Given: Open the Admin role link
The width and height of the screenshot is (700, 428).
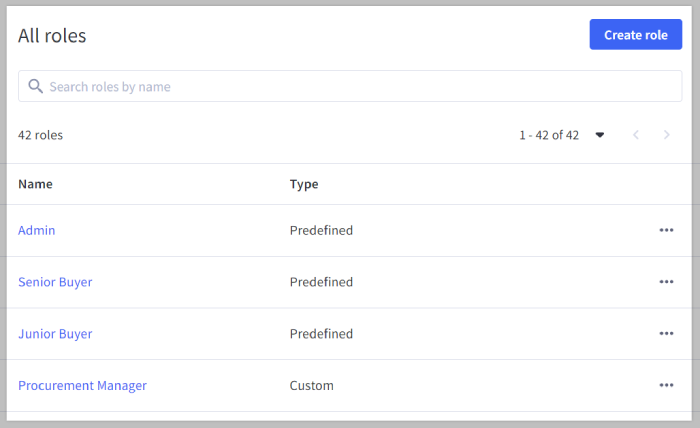Looking at the screenshot, I should click(x=37, y=230).
